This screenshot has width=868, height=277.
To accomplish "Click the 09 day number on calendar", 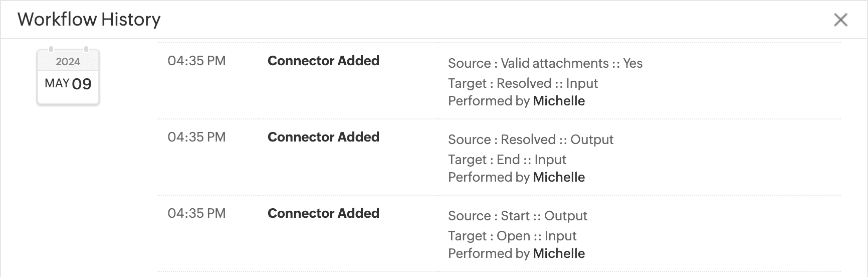I will pyautogui.click(x=82, y=84).
